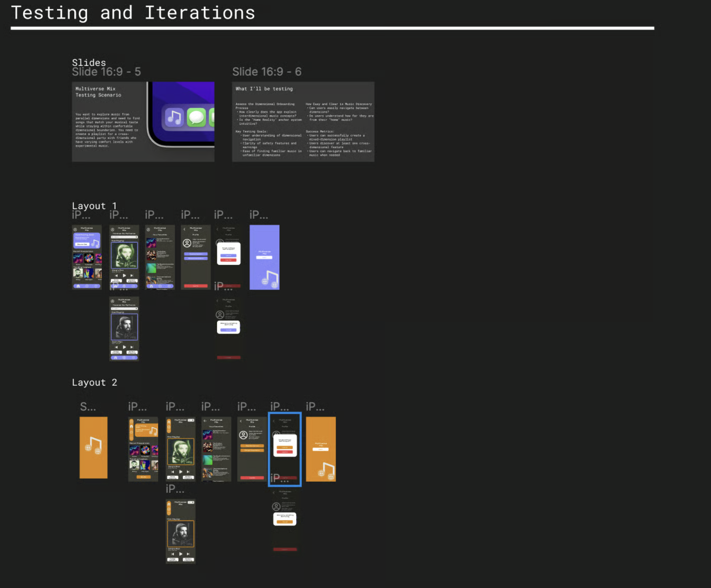Click the previous-track skip icon on the Now Playing screen

[x=116, y=275]
